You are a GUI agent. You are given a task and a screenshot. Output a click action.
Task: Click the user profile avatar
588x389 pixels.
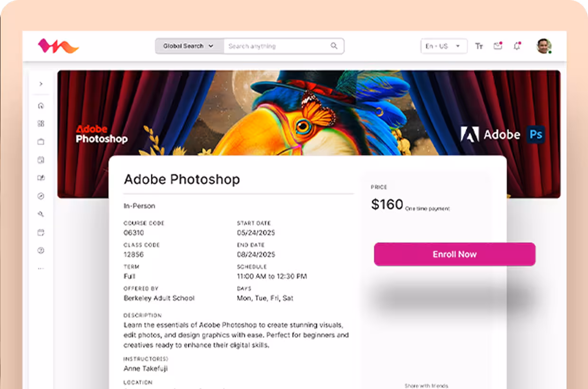click(543, 46)
